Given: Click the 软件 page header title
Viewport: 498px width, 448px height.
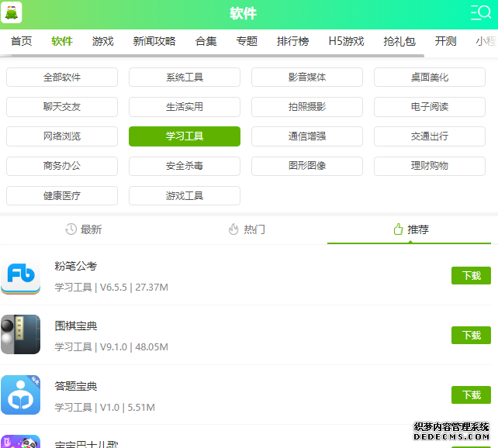Looking at the screenshot, I should pos(244,14).
